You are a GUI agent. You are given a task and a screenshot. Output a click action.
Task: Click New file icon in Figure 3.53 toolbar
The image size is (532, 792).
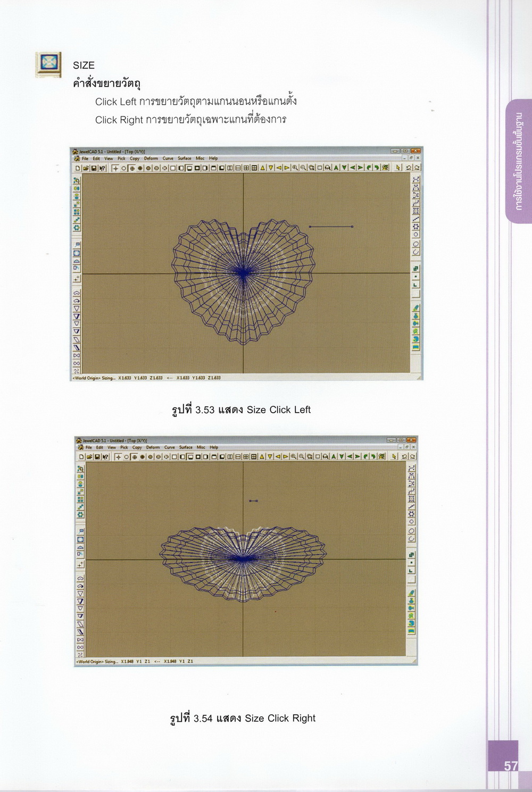pyautogui.click(x=78, y=168)
